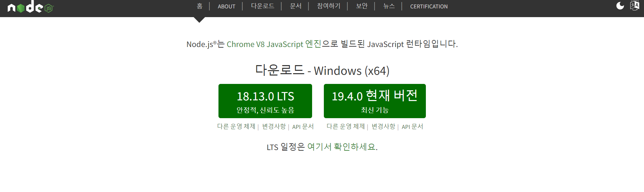The height and width of the screenshot is (192, 644).
Task: Open the 홈 menu item
Action: 200,6
